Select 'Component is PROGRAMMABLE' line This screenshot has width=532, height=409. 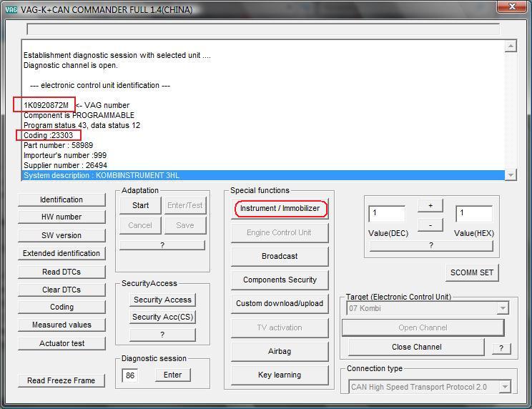pos(79,115)
